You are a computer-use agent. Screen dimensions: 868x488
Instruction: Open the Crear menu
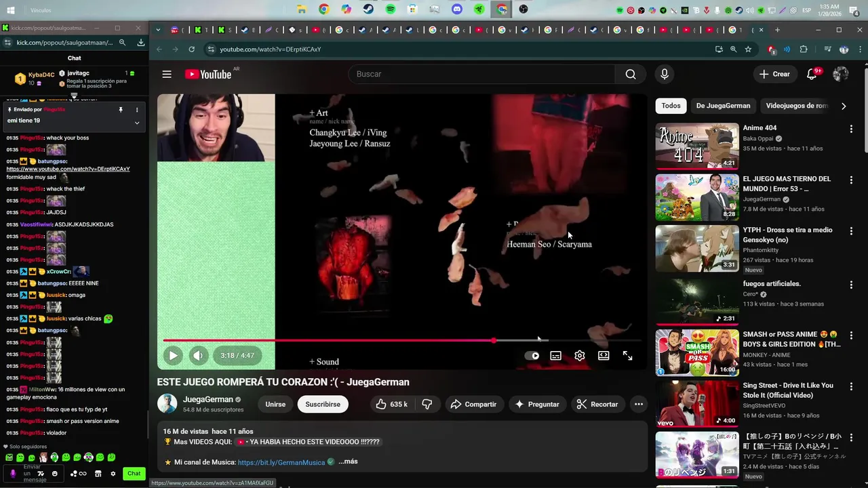[774, 74]
